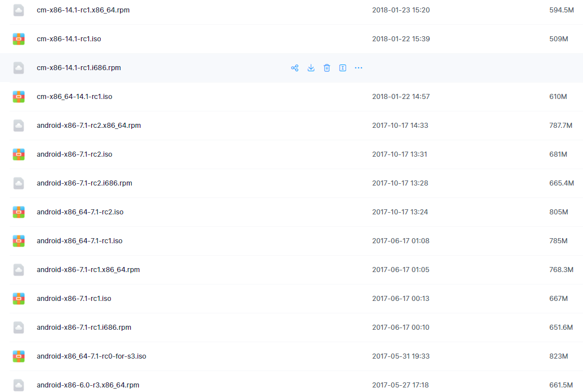583x392 pixels.
Task: Open file android-x86_64-7.1-rc2.iso
Action: tap(80, 212)
